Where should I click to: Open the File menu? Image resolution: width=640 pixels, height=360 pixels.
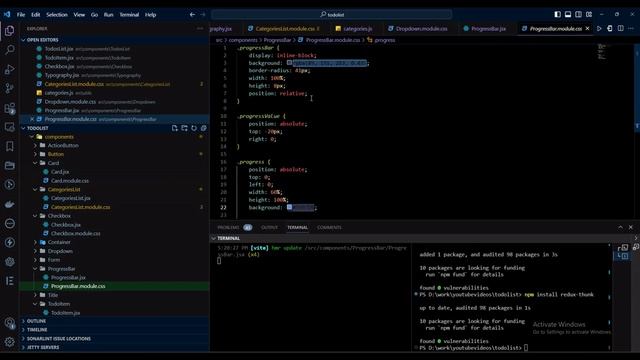tap(21, 15)
